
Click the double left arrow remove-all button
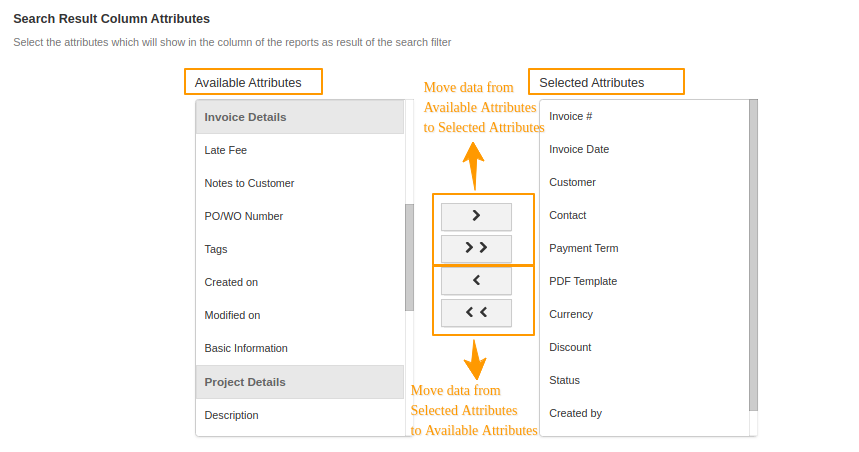coord(476,313)
